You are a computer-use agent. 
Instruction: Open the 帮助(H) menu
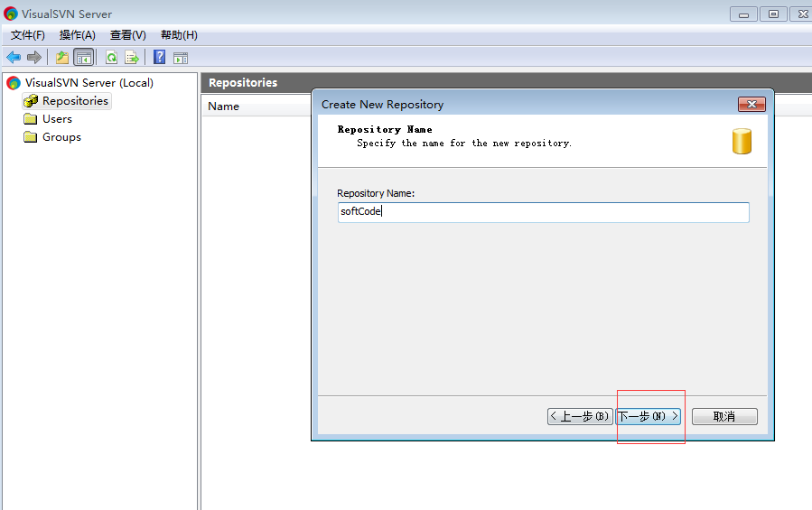(x=179, y=35)
